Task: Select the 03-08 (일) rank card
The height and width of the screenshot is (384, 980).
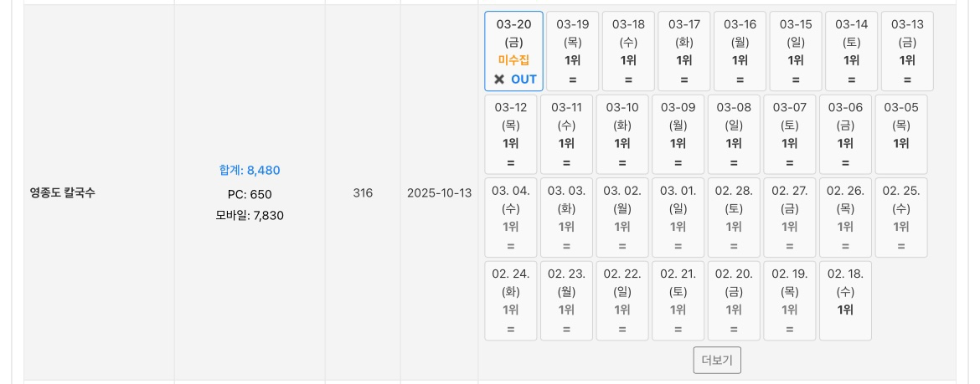Action: point(733,134)
